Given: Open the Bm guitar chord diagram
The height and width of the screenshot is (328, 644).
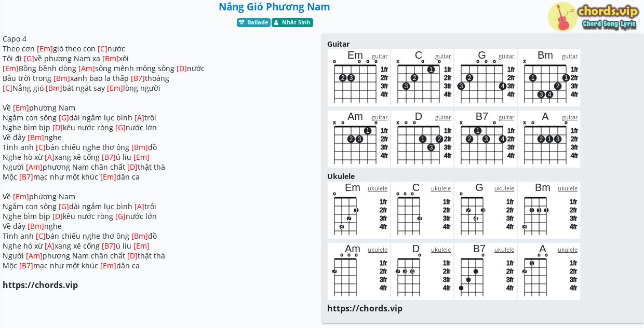Looking at the screenshot, I should pyautogui.click(x=548, y=78).
